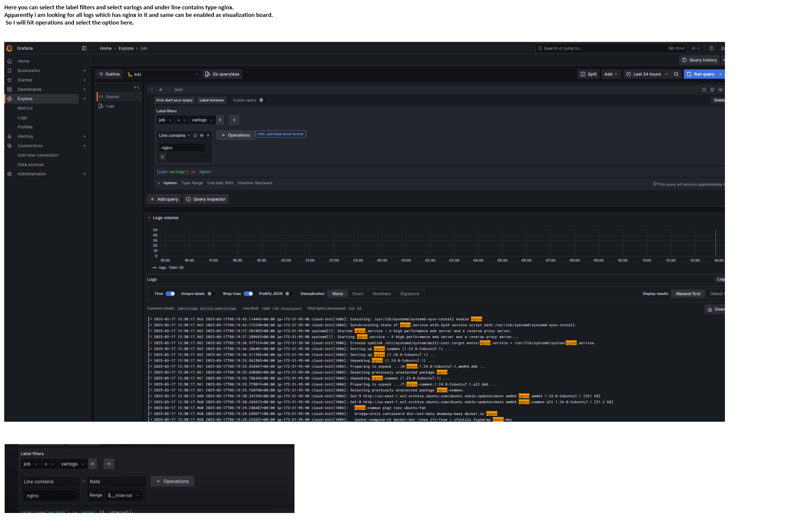Open Metrics in the Explore submenu
Viewport: 801px width, 532px height.
pos(25,108)
